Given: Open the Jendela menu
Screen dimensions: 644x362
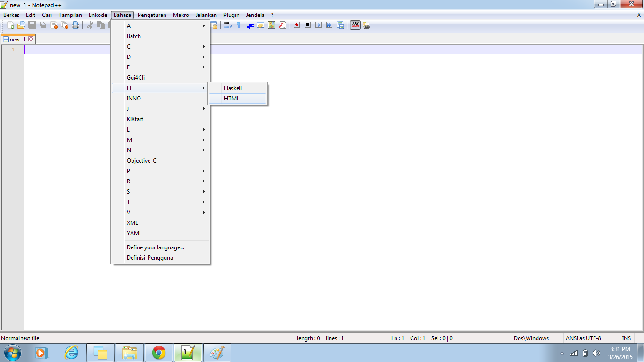Looking at the screenshot, I should click(255, 15).
